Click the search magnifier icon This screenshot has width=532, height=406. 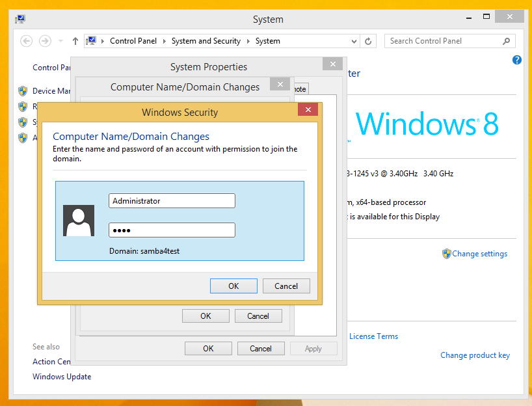[x=506, y=41]
